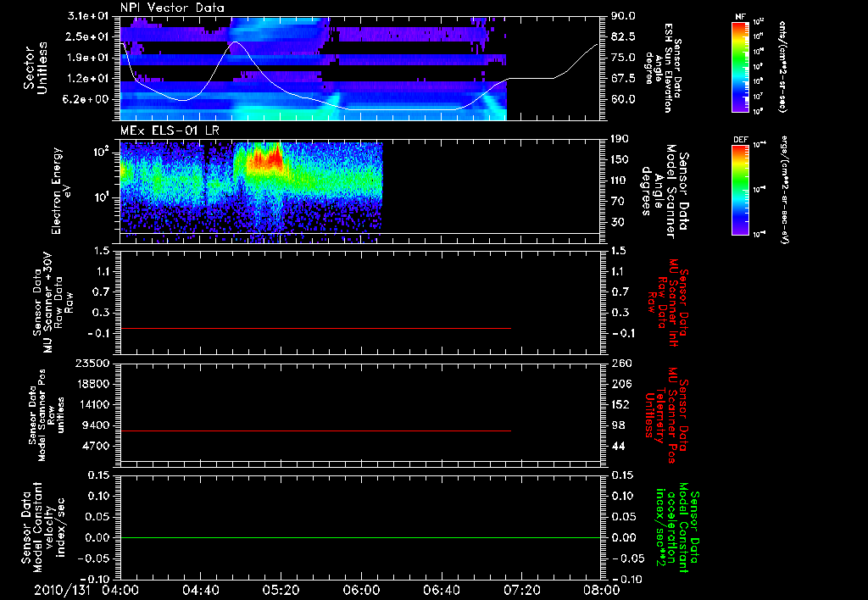Select the "NPI Vector Data" panel title
This screenshot has width=868, height=600.
coord(172,8)
